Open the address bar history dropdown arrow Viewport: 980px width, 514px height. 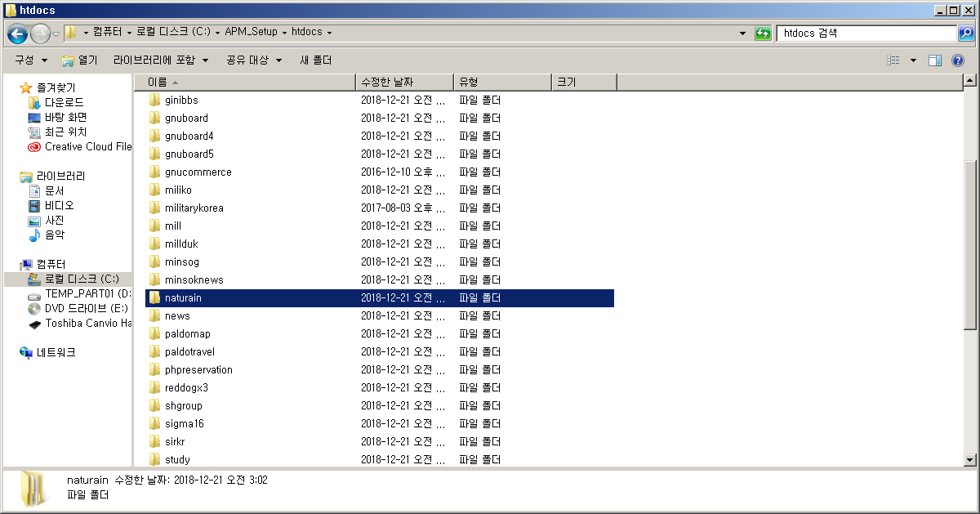click(x=742, y=34)
